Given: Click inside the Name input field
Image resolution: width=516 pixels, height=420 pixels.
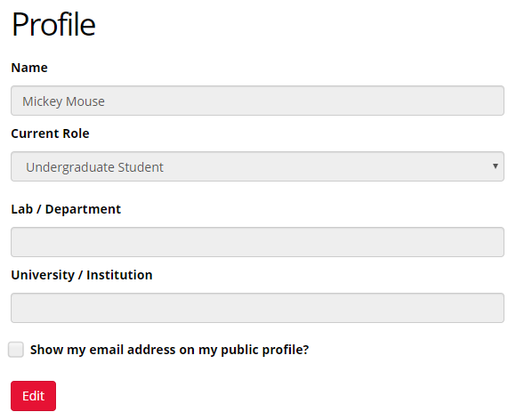Looking at the screenshot, I should pyautogui.click(x=257, y=101).
